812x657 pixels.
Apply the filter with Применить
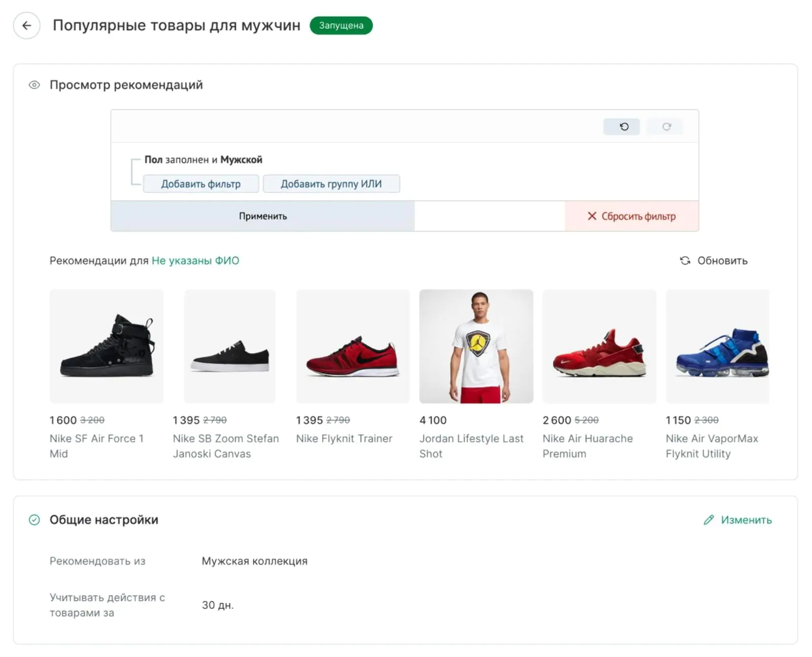262,216
